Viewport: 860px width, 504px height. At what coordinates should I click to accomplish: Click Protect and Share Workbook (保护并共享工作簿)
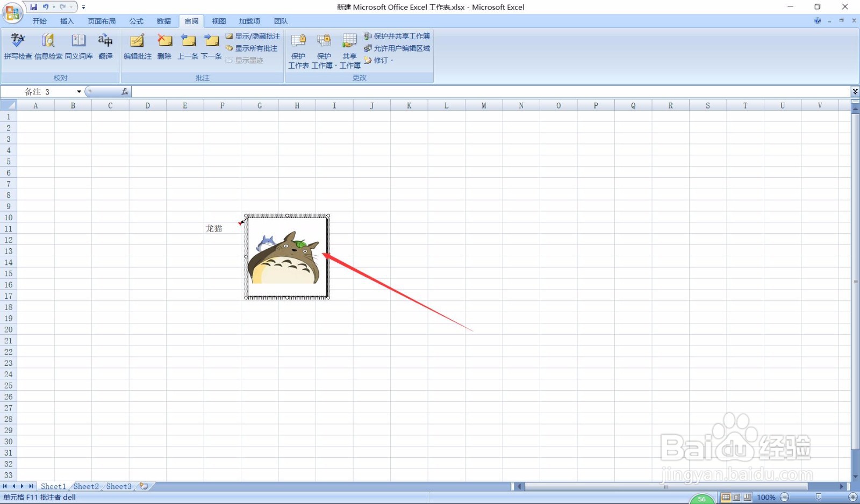[x=397, y=36]
